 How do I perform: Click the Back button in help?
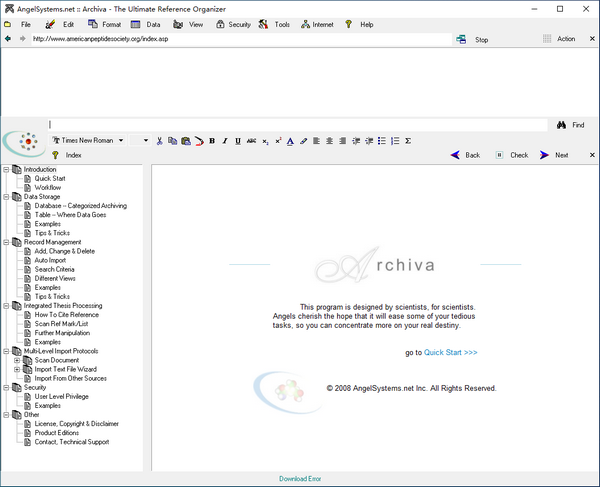pyautogui.click(x=465, y=155)
